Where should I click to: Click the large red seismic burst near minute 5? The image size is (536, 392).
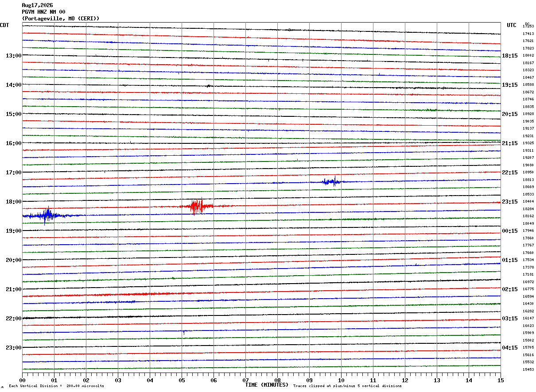pyautogui.click(x=197, y=206)
